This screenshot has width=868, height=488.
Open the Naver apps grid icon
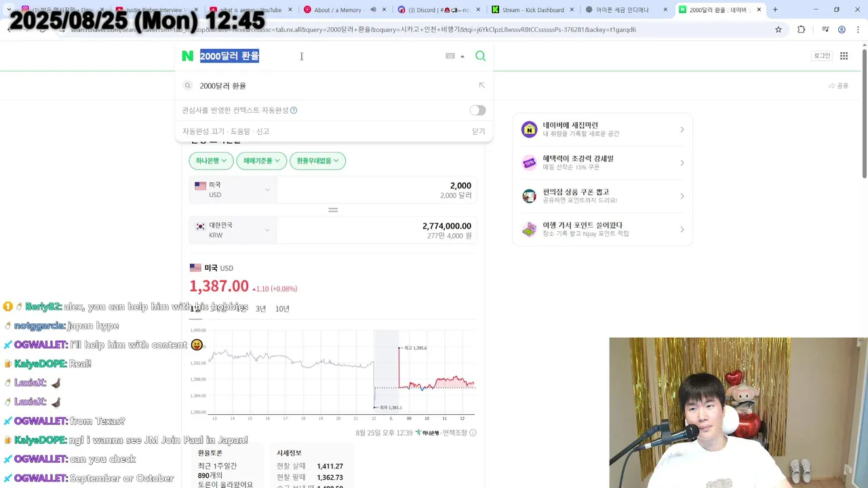844,56
